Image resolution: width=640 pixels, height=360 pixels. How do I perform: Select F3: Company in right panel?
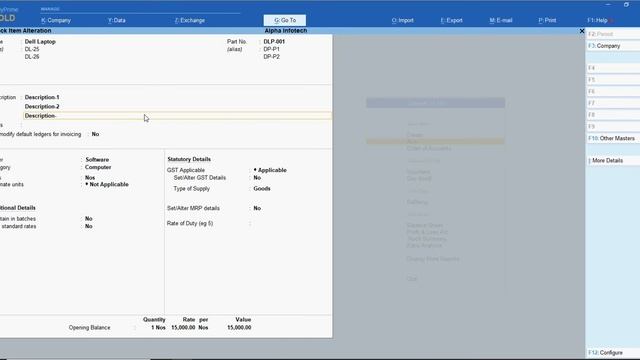(613, 46)
